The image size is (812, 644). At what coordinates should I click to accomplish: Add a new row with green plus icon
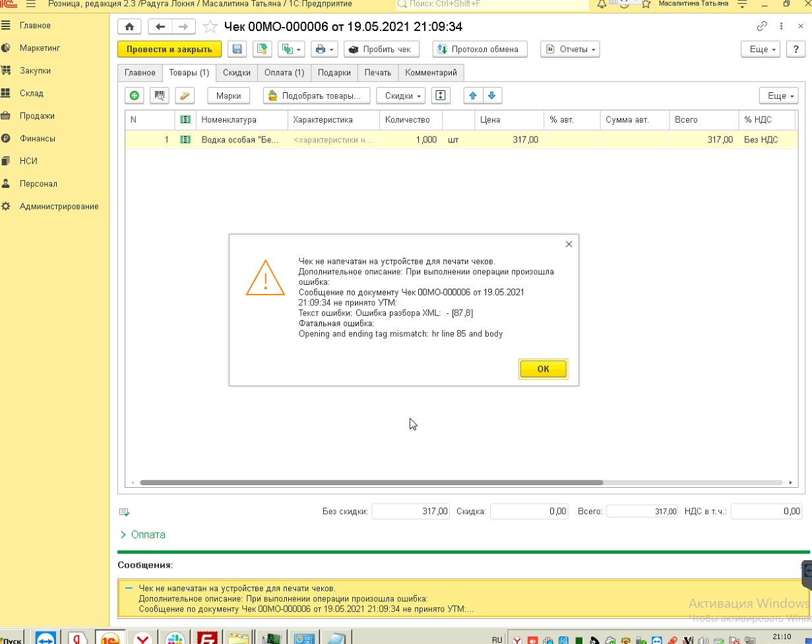click(x=135, y=96)
